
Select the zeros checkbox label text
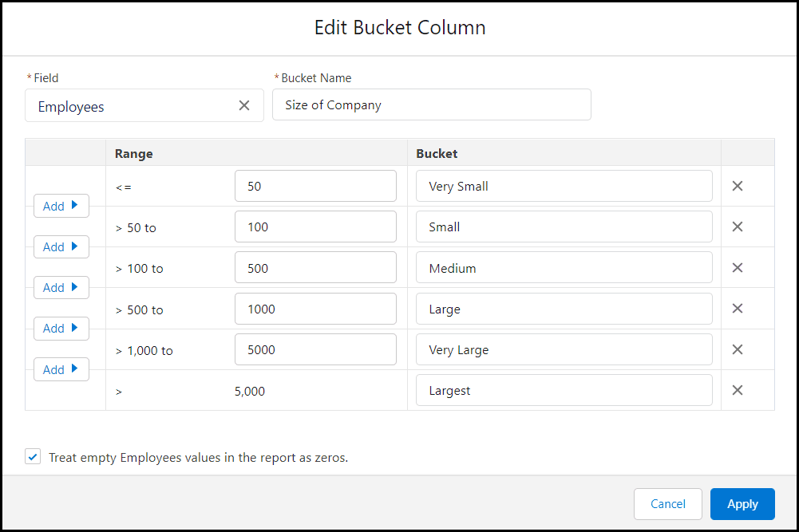pyautogui.click(x=198, y=457)
